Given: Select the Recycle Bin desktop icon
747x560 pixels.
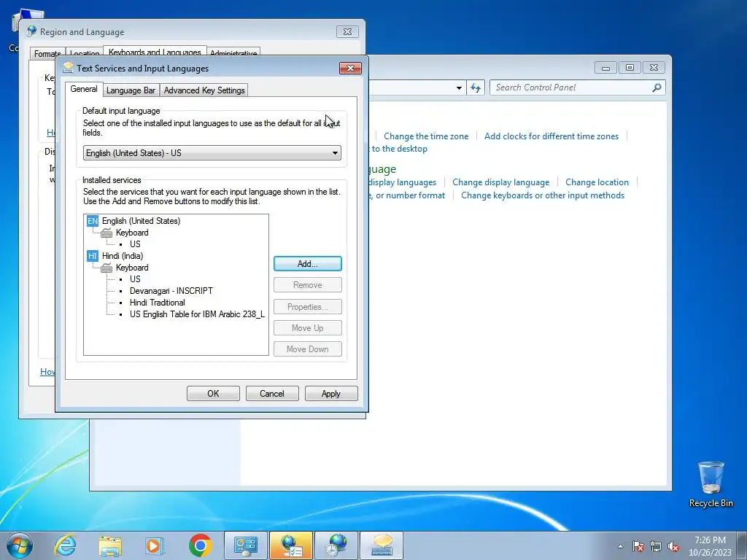Looking at the screenshot, I should coord(711,484).
